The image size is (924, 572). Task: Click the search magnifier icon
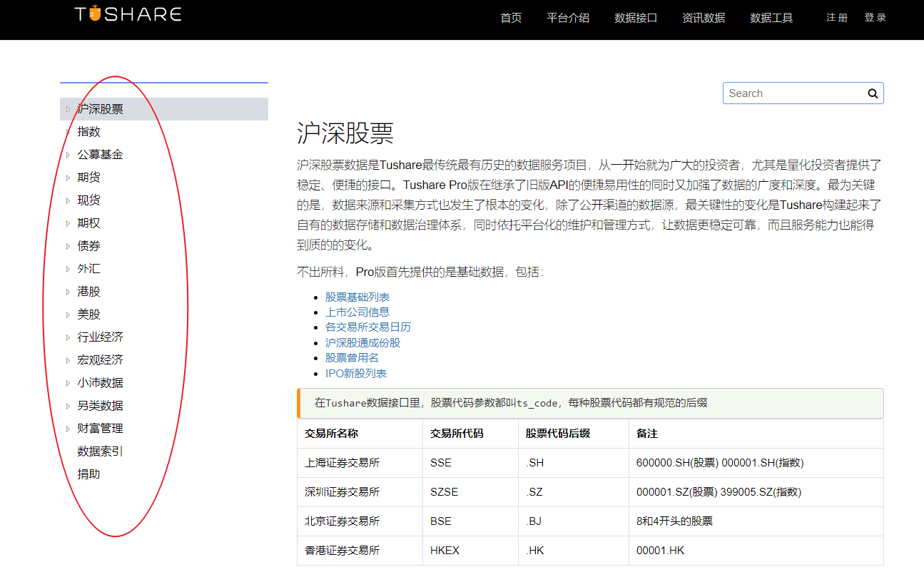click(872, 93)
